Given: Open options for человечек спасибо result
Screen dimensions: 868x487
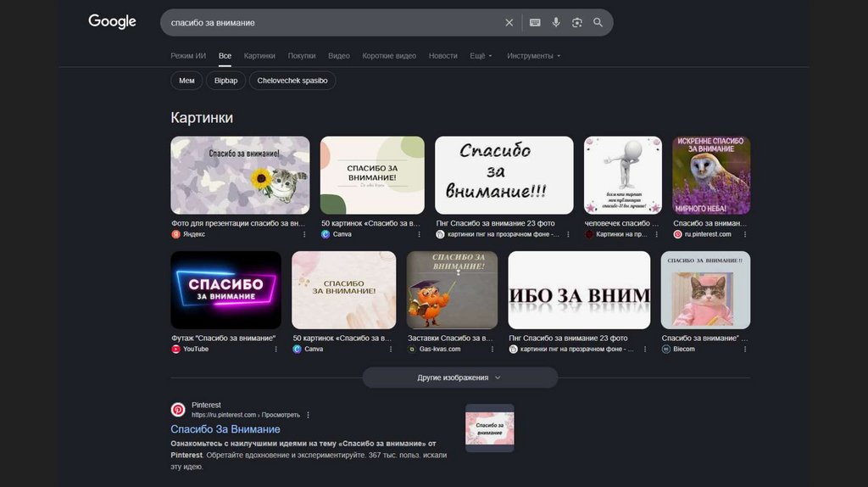Looking at the screenshot, I should (657, 234).
